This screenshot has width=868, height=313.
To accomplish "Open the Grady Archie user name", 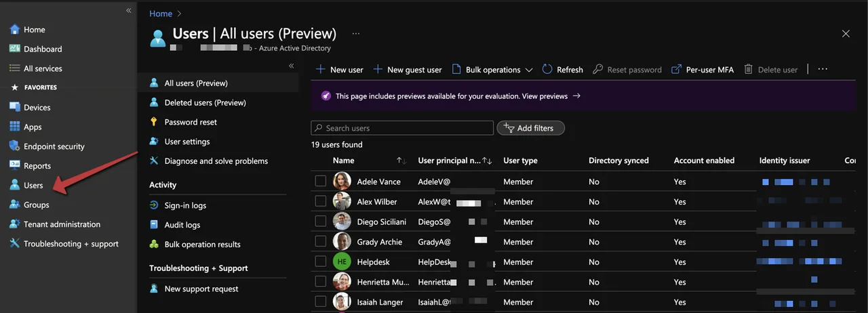I will [x=380, y=242].
